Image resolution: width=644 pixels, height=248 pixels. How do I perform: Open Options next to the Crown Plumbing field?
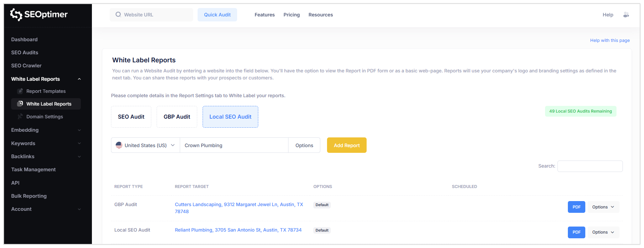(x=304, y=145)
